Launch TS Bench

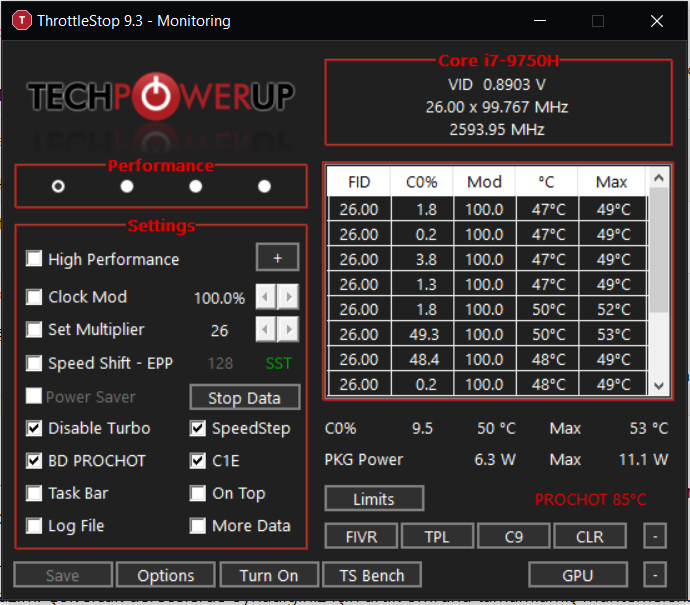pos(372,575)
